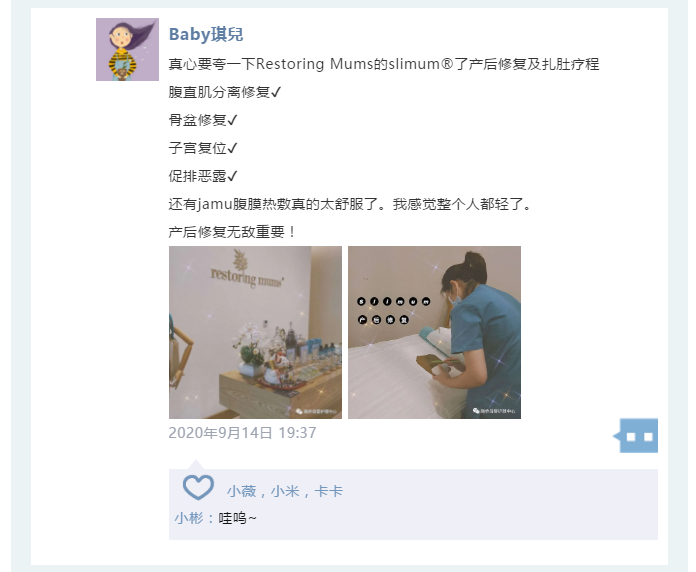Open liker 小米's profile
The image size is (696, 572).
pos(285,491)
